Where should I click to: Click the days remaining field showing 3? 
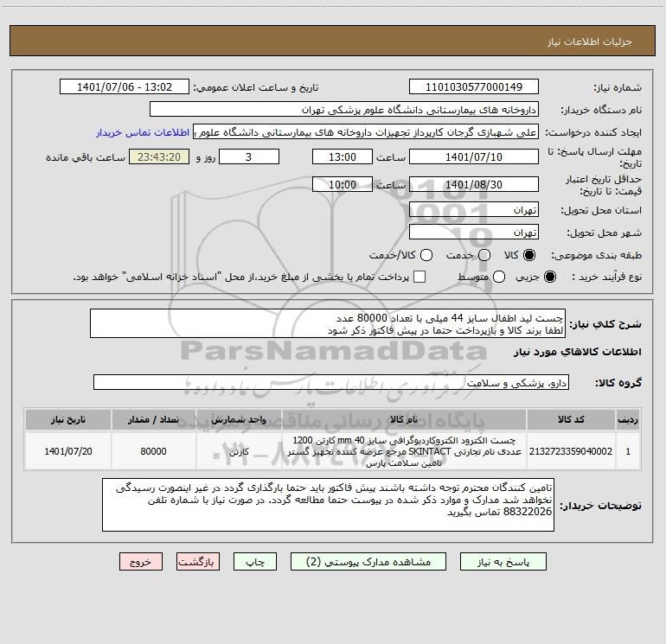click(x=249, y=156)
